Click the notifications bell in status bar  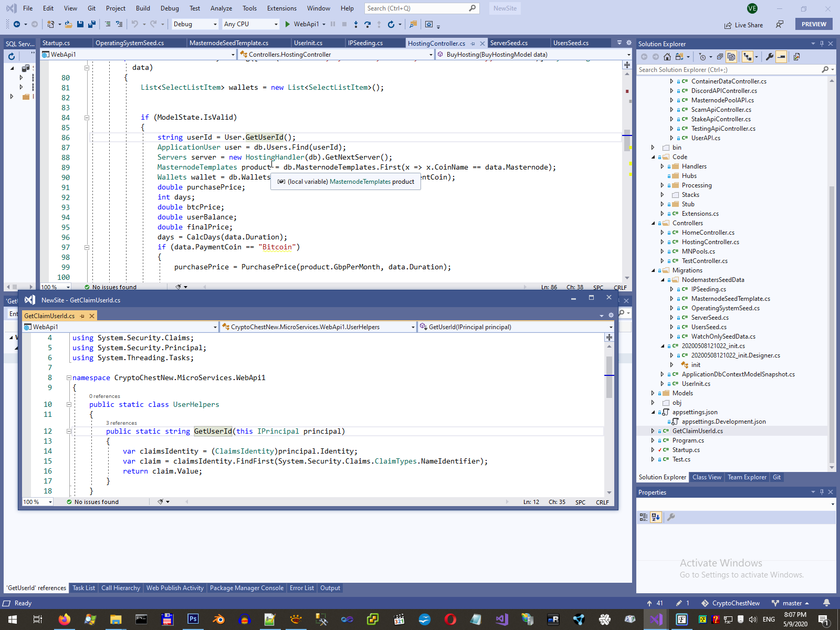(826, 603)
